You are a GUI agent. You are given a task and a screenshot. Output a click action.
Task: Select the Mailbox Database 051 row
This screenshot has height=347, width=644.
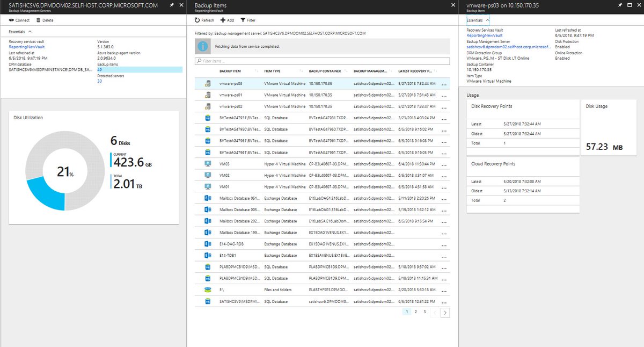point(322,198)
